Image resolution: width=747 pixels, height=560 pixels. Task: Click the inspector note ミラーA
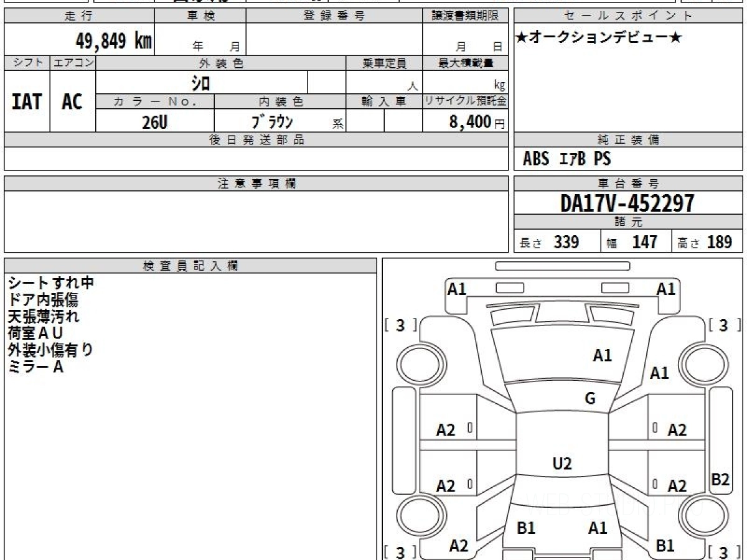pyautogui.click(x=35, y=367)
